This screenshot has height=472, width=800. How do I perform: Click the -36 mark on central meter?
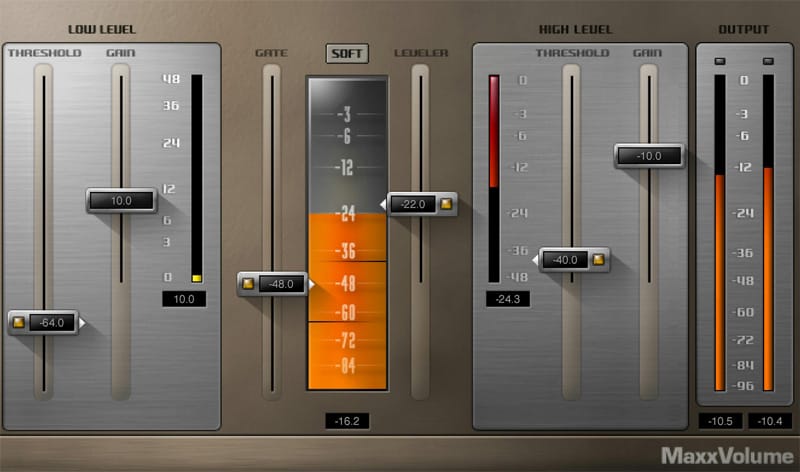pyautogui.click(x=345, y=251)
